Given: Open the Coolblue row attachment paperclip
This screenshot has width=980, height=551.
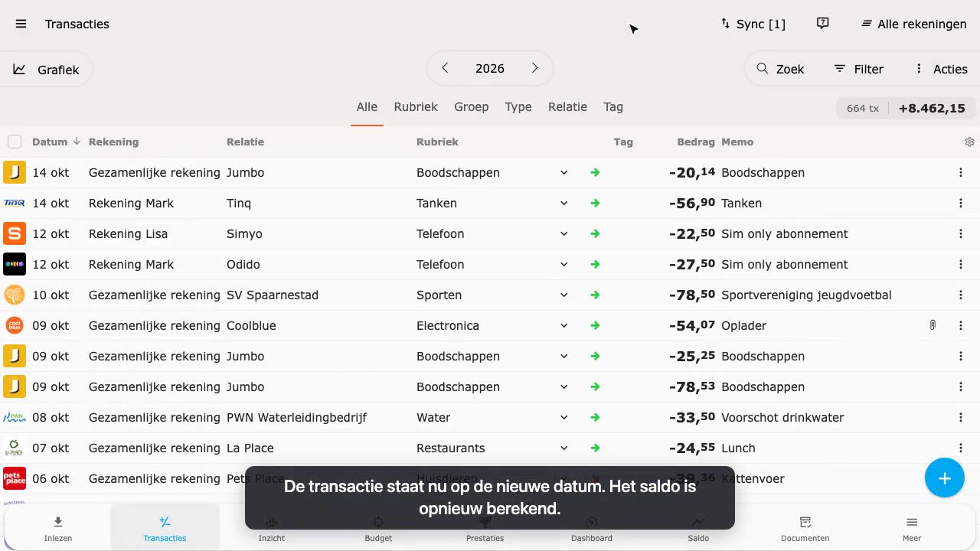Looking at the screenshot, I should [x=933, y=325].
